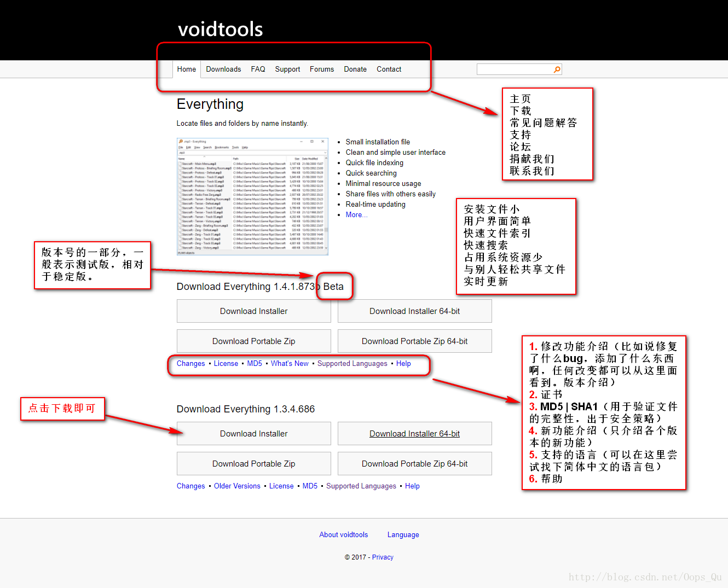The image size is (728, 588).
Task: Download Portable Zip for version 1.3.4.686
Action: coord(253,464)
